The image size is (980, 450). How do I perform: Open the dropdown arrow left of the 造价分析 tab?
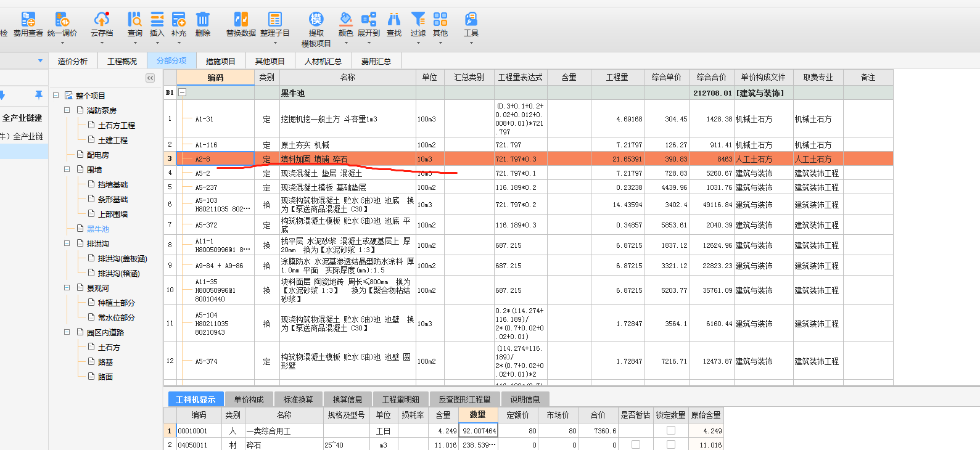[x=41, y=61]
